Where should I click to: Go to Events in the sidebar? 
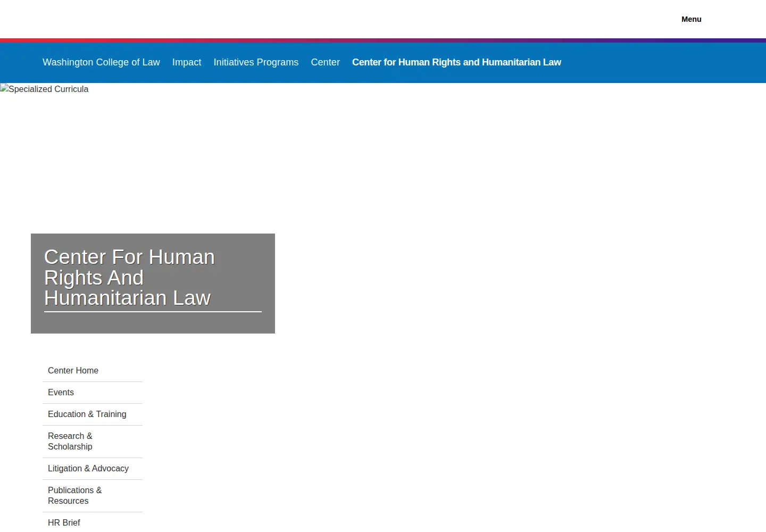(x=93, y=393)
